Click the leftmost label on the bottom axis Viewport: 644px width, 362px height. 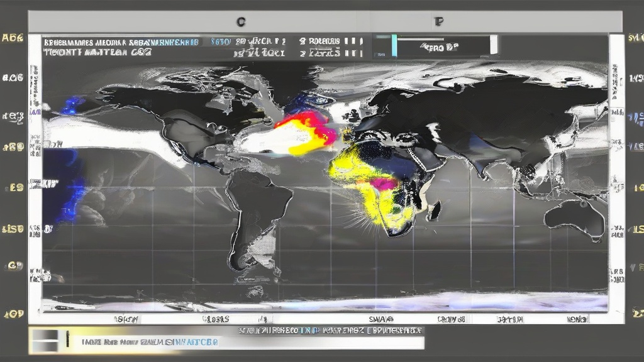point(126,319)
